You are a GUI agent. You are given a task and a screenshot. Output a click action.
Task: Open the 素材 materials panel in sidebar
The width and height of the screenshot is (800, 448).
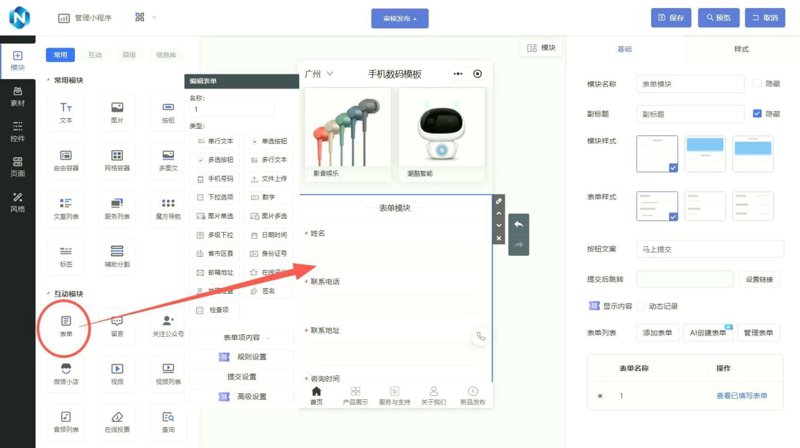17,96
